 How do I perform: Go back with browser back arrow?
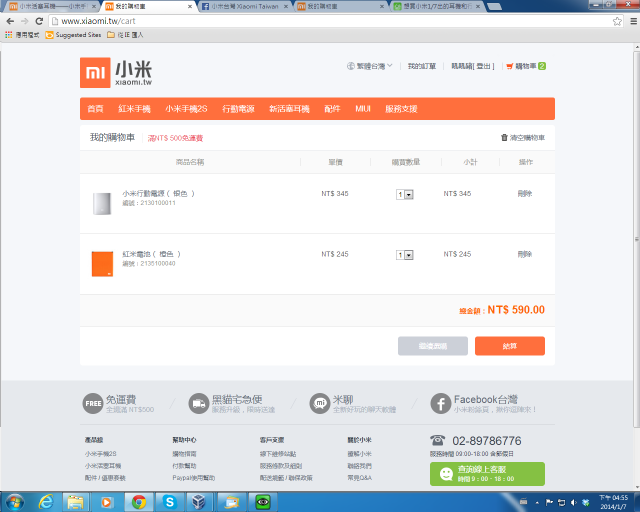10,21
